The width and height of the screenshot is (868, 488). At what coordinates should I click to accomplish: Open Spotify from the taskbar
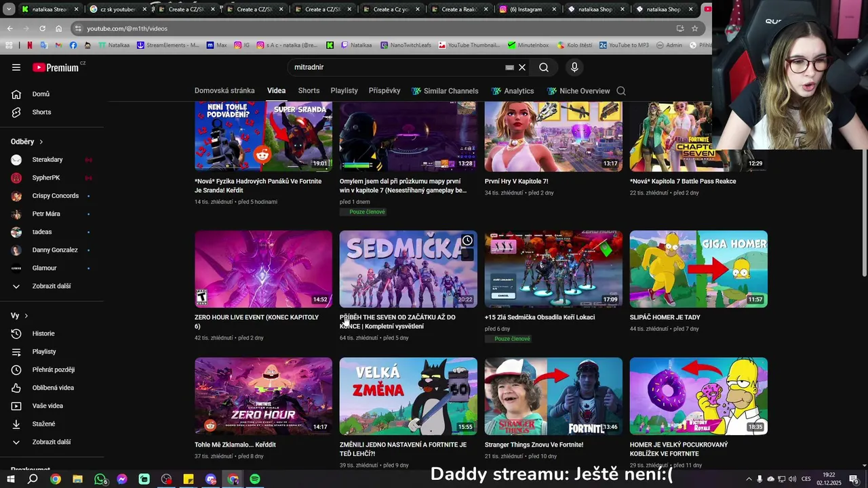tap(255, 479)
